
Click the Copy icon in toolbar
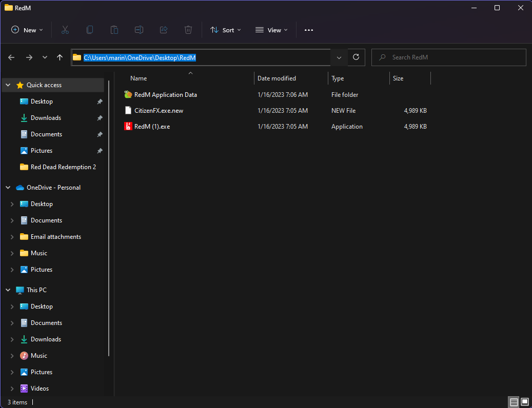(x=90, y=30)
